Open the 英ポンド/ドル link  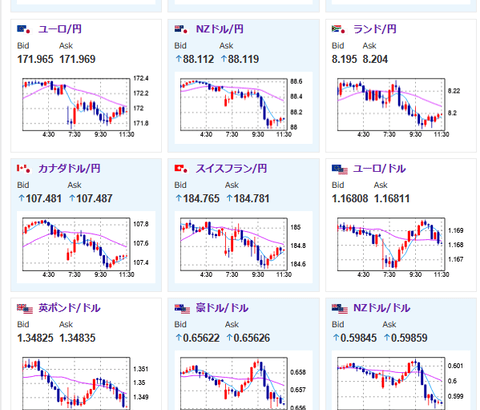coord(69,308)
